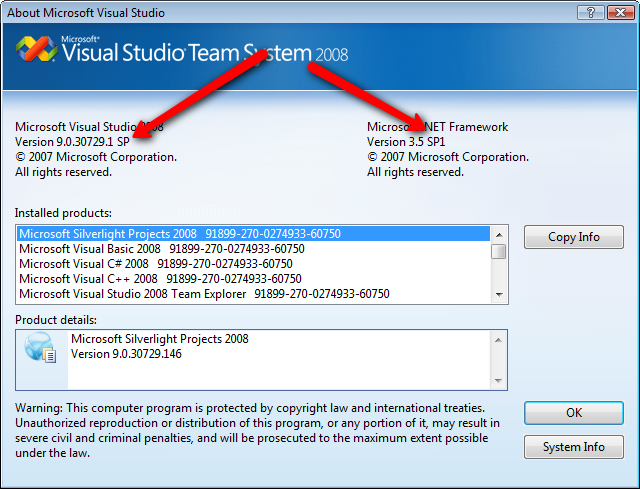Select Visual Studio 2008 Team Explorer row

coord(253,294)
